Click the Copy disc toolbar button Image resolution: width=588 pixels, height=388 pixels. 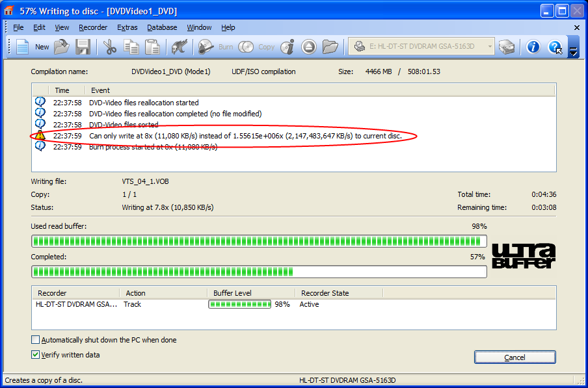256,47
